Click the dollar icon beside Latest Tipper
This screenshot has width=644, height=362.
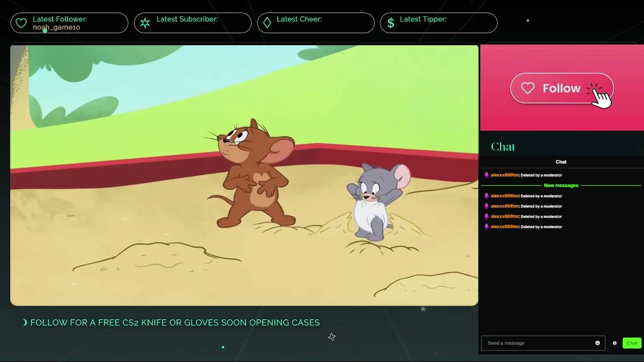(x=390, y=23)
